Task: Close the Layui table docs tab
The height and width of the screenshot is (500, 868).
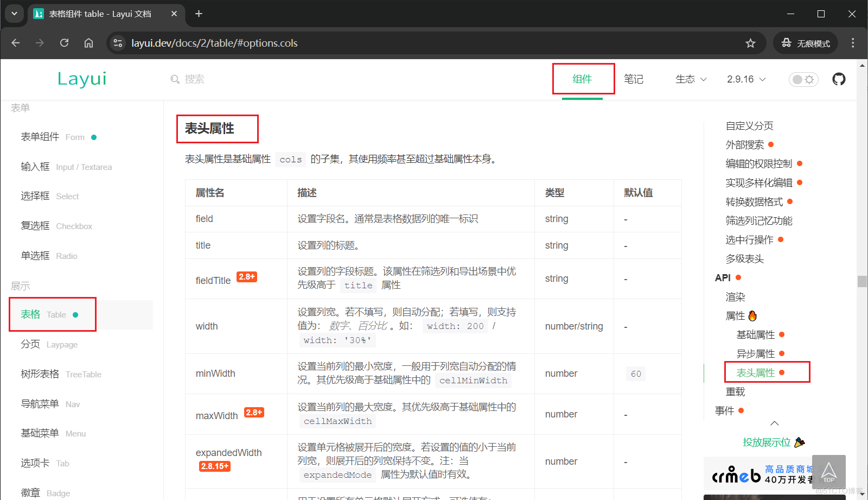Action: pyautogui.click(x=174, y=14)
